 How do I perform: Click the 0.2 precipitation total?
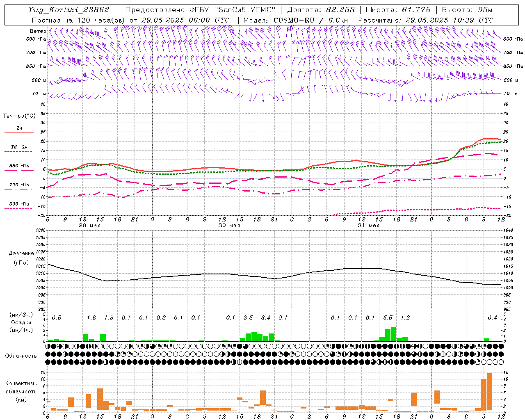click(x=161, y=318)
